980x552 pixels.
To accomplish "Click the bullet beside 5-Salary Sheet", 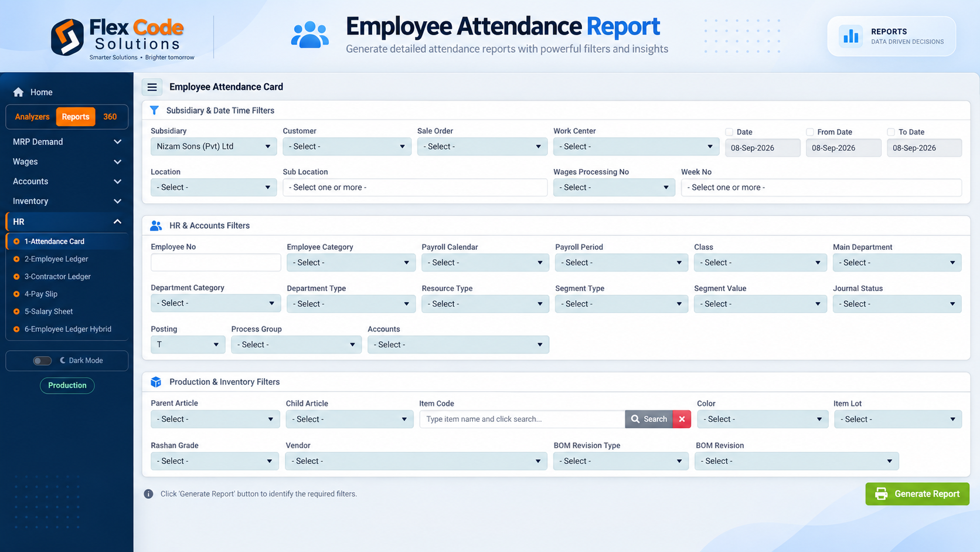I will (16, 311).
